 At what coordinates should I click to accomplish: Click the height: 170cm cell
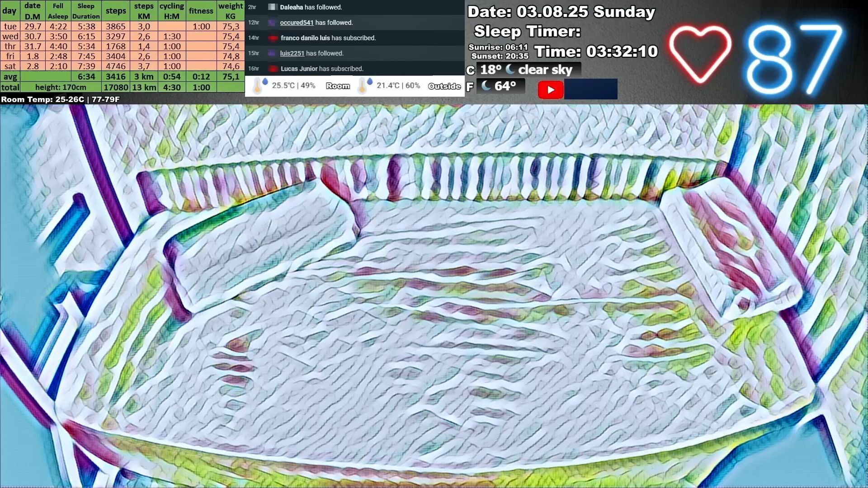coord(61,87)
